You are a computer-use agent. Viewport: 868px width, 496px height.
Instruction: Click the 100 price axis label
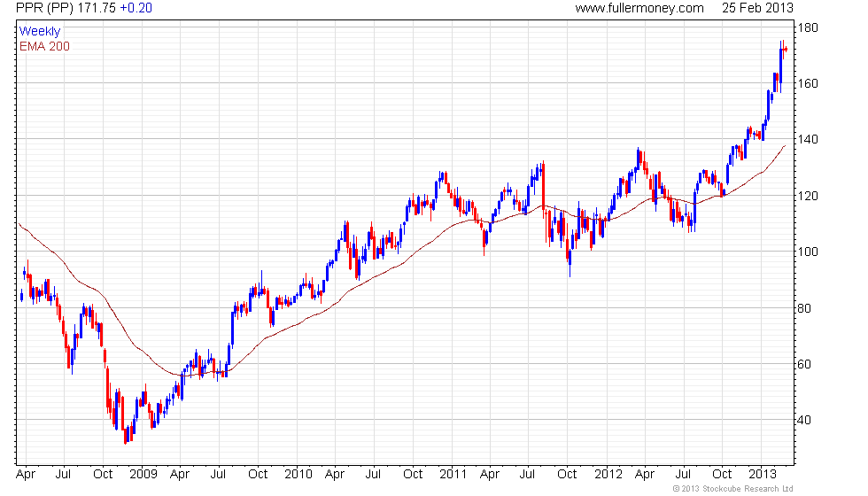(x=808, y=252)
